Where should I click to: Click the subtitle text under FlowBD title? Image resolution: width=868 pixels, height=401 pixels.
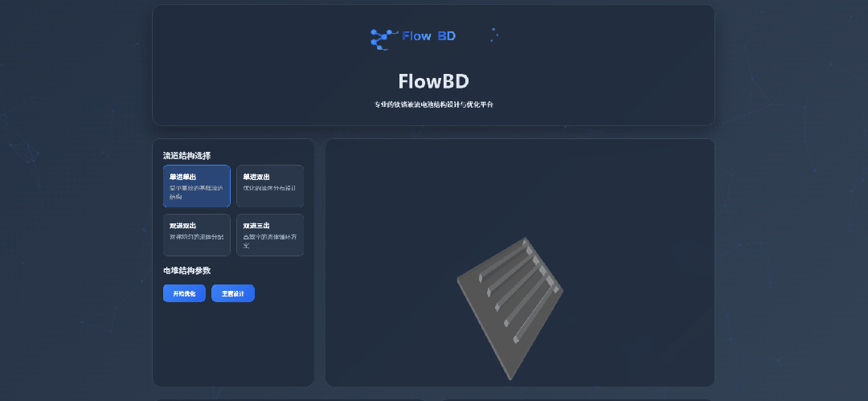tap(433, 104)
